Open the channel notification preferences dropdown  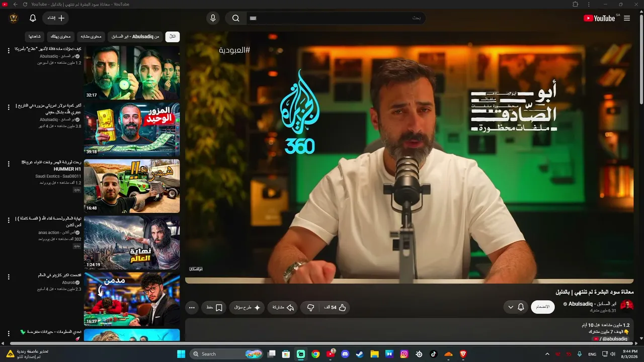click(516, 307)
